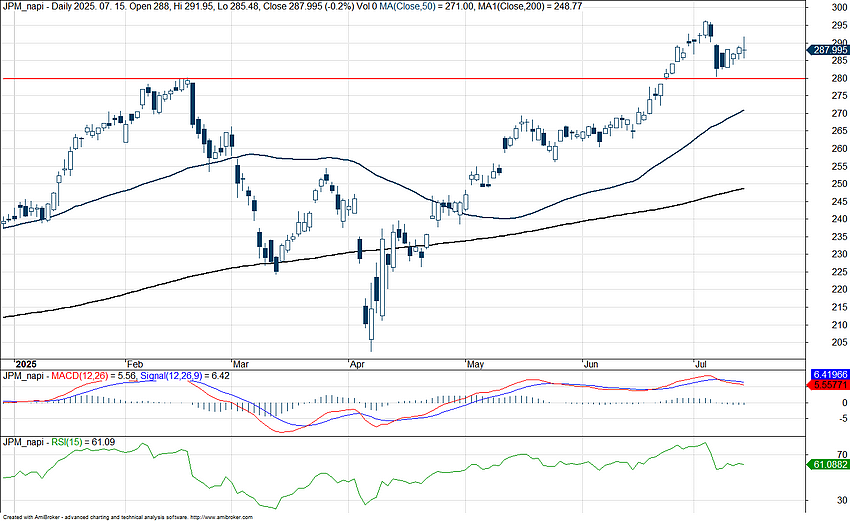The image size is (850, 521).
Task: Click the RSI value tag 61.0882
Action: tap(828, 465)
